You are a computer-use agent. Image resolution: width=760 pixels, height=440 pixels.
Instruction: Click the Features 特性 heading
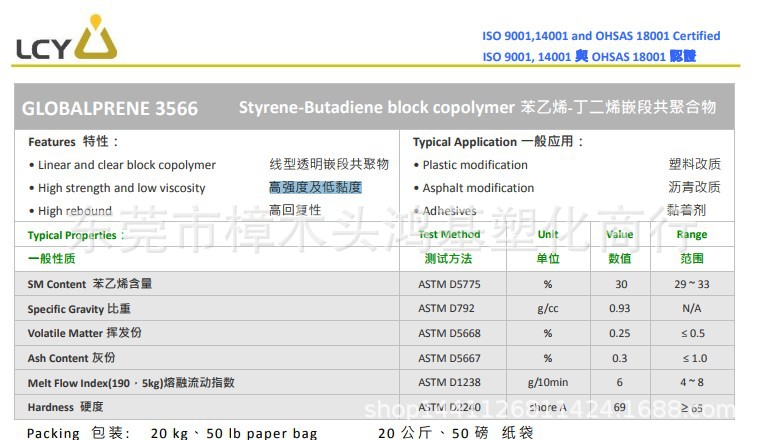point(73,141)
